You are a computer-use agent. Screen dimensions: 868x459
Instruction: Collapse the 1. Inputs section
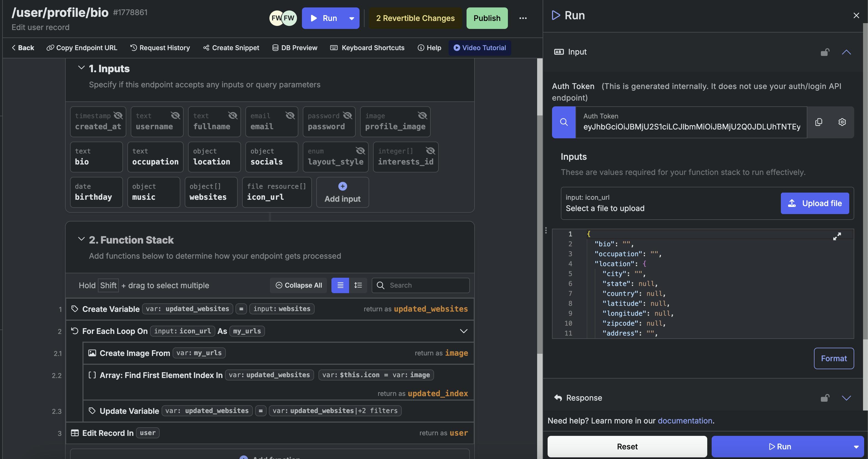(81, 68)
